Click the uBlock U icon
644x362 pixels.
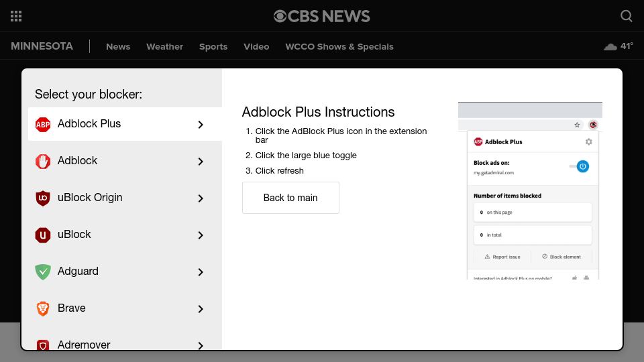click(43, 235)
